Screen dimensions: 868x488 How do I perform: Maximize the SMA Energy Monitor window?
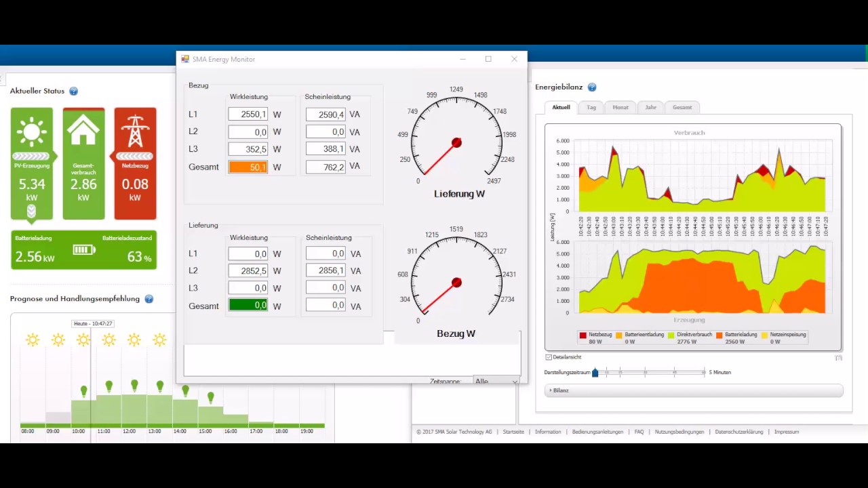click(x=488, y=59)
